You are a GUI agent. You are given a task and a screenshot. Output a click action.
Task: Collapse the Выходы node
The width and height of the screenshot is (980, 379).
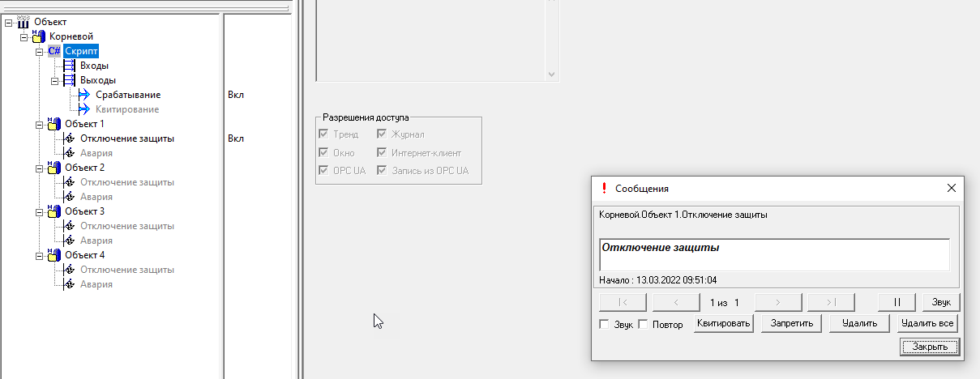(55, 80)
